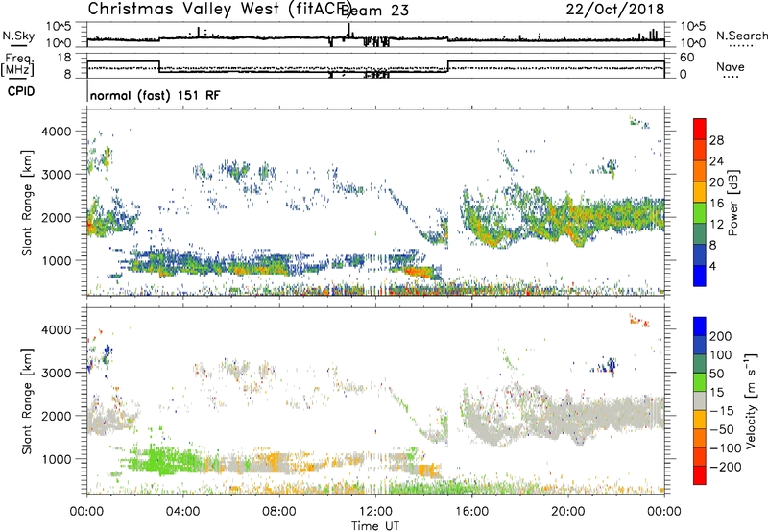This screenshot has width=768, height=532.
Task: Click the bright blue bottom segment of the power color bar
Action: (700, 276)
